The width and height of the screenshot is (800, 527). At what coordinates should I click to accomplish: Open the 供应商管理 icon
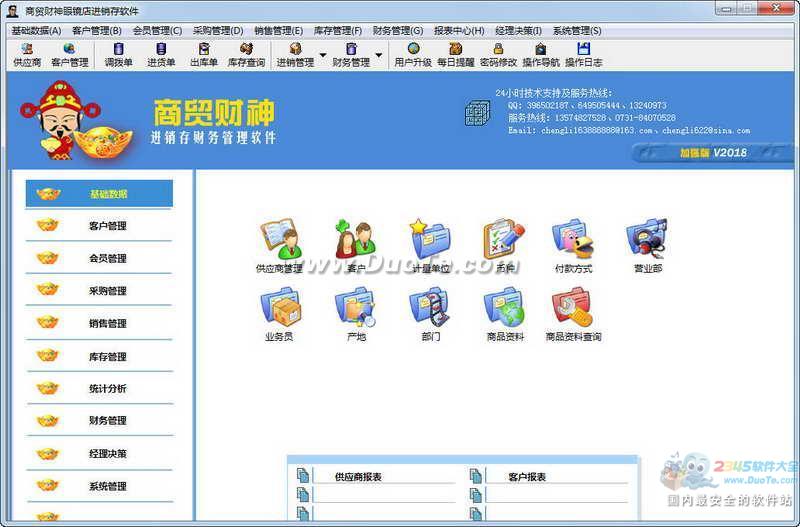coord(280,246)
